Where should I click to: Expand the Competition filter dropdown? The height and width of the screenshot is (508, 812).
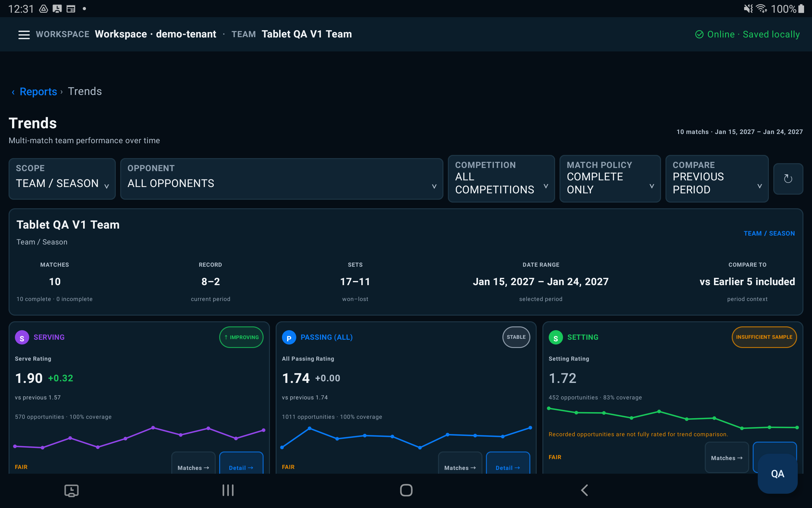coord(501,179)
